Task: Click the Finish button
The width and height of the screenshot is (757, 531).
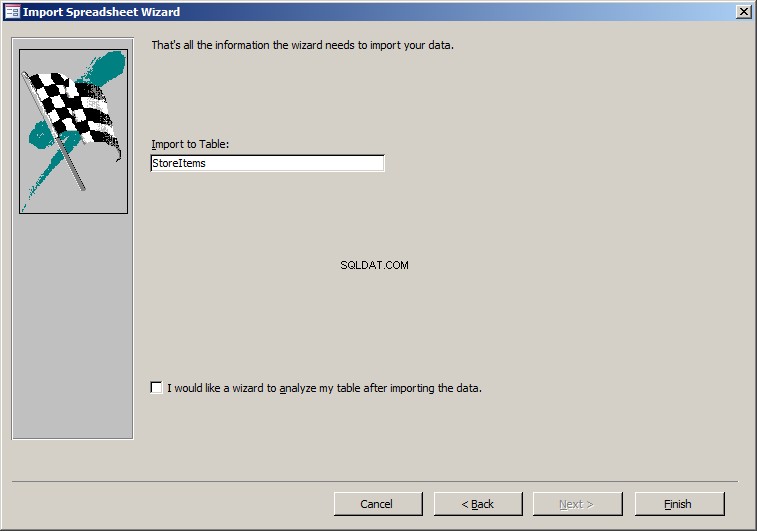Action: tap(679, 504)
